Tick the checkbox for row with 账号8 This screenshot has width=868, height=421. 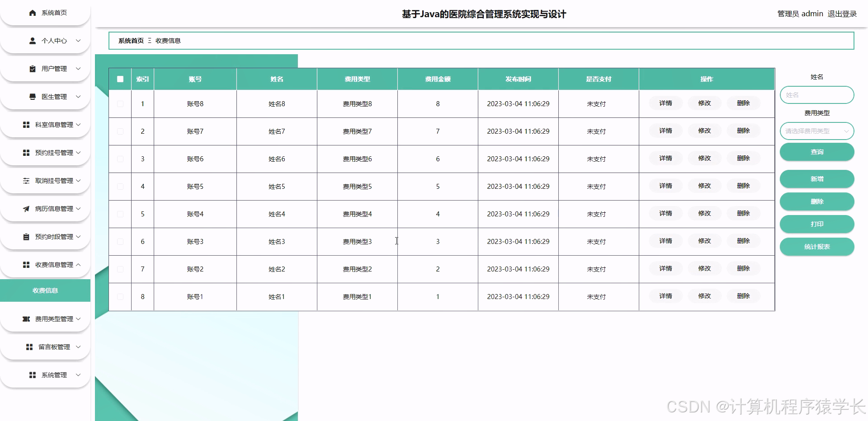point(120,103)
